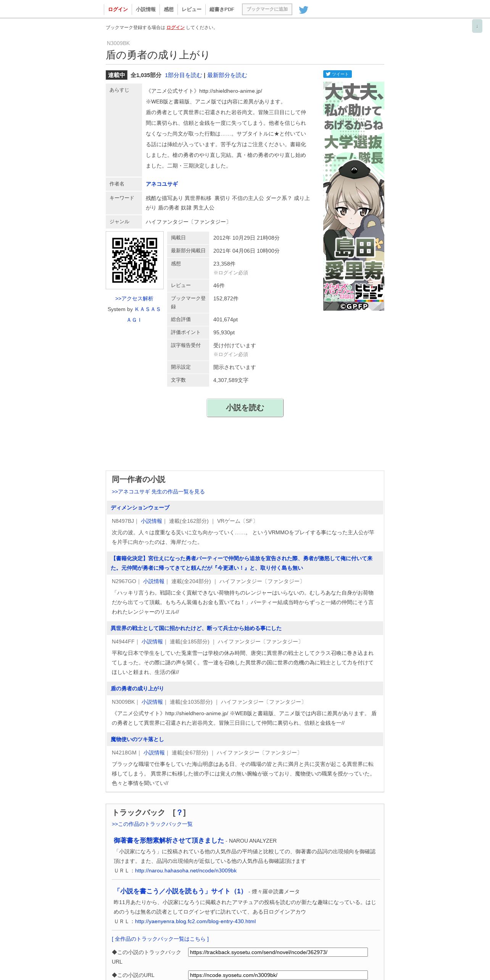Screen dimensions: 490x980
Task: Click the この小説のURL input field
Action: (x=278, y=975)
